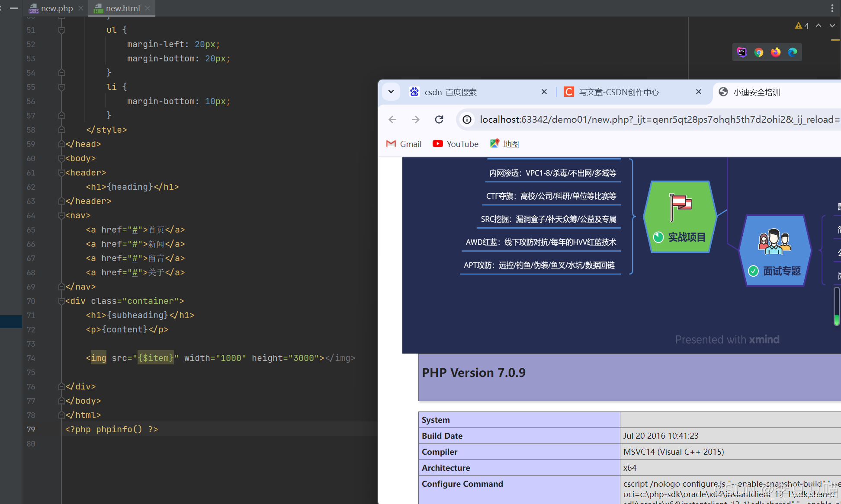This screenshot has width=841, height=504.
Task: Open browser tab search dropdown
Action: [391, 92]
